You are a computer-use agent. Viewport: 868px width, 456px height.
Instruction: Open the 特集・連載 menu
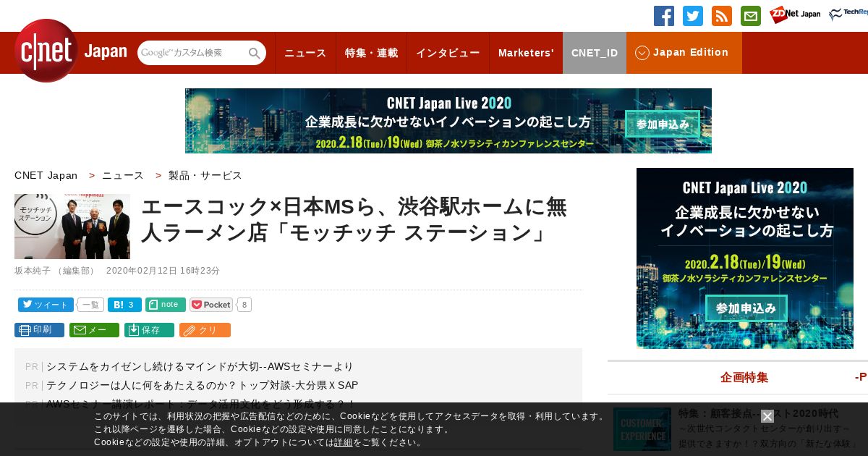[x=371, y=53]
